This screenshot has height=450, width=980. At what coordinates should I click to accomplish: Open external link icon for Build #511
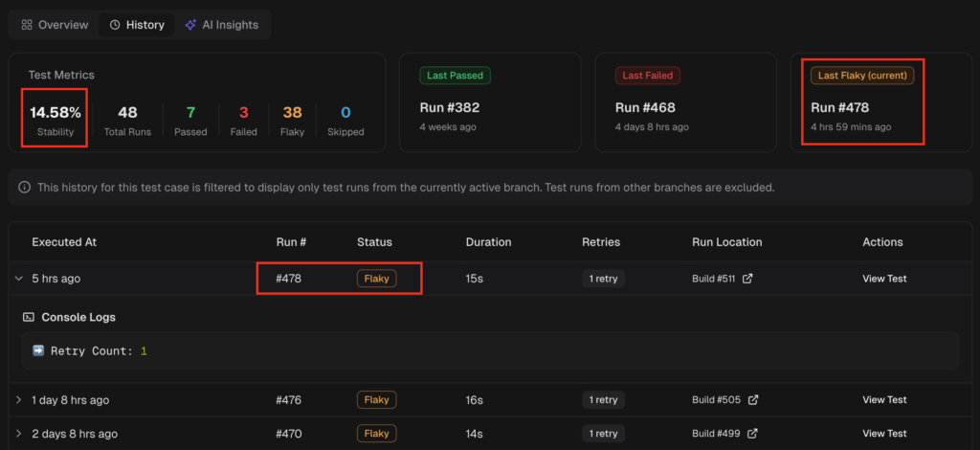(748, 279)
